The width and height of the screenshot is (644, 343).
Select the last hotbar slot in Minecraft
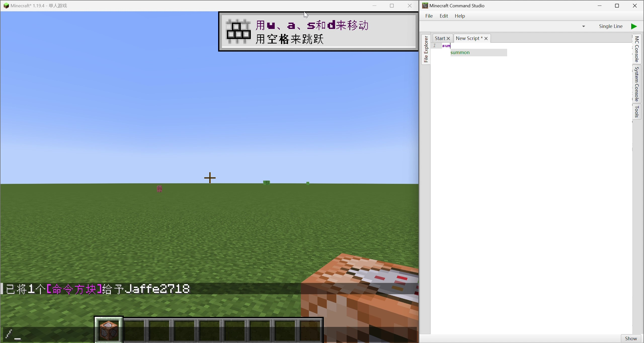click(310, 330)
